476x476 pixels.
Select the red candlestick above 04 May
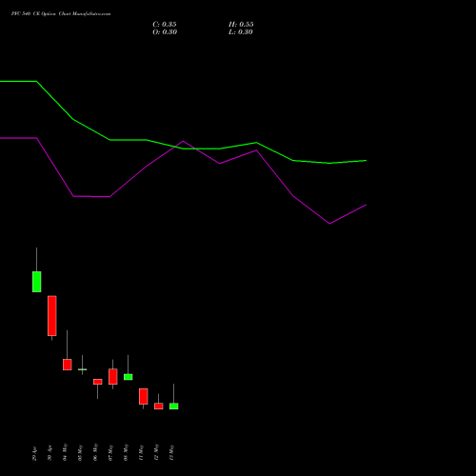(x=68, y=365)
